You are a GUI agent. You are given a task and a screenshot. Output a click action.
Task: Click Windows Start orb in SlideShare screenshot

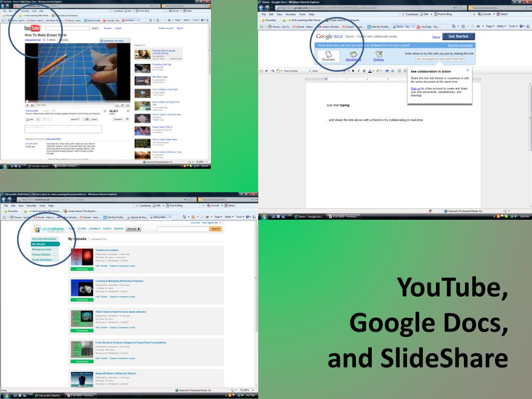pos(5,395)
